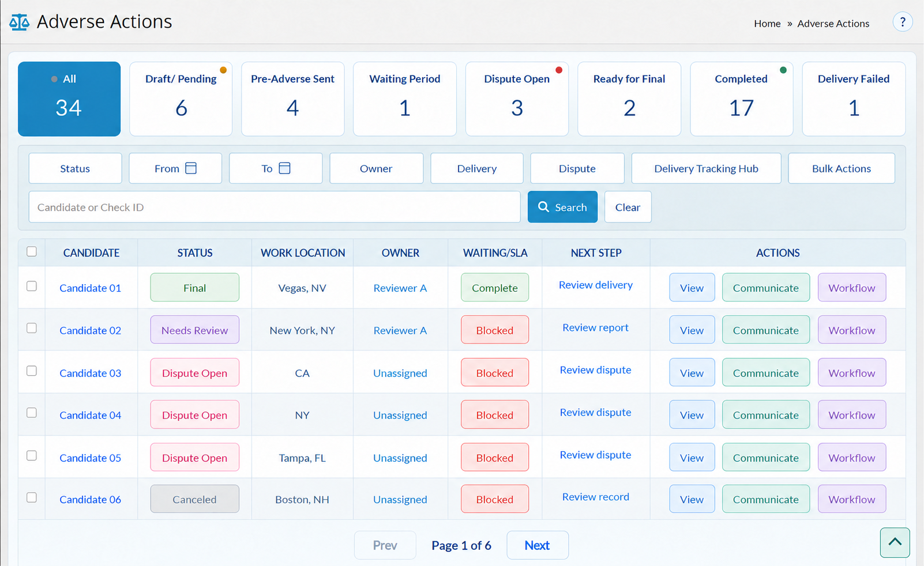The width and height of the screenshot is (924, 566).
Task: Sort by the WAITING/SLA column header
Action: tap(495, 252)
